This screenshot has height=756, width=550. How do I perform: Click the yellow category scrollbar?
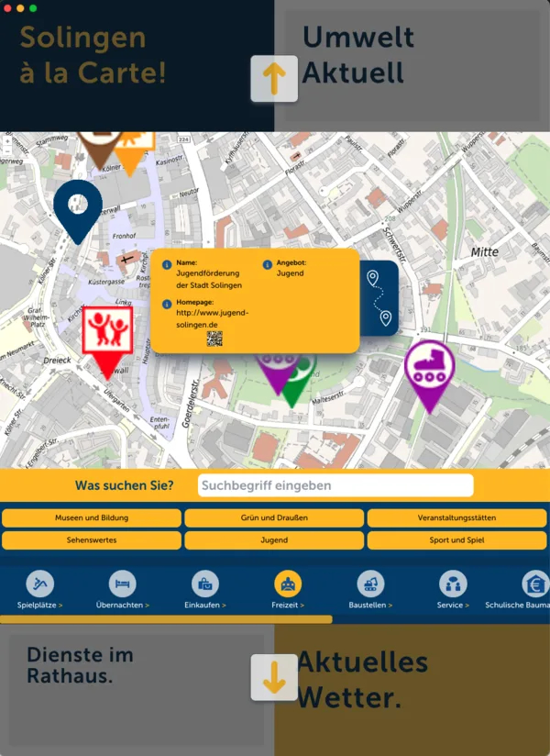pyautogui.click(x=166, y=619)
